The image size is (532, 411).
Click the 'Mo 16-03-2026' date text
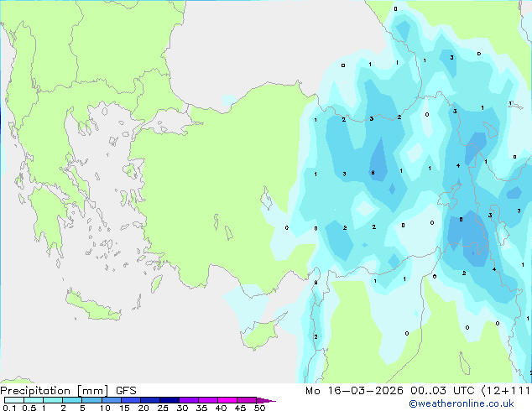[355, 391]
